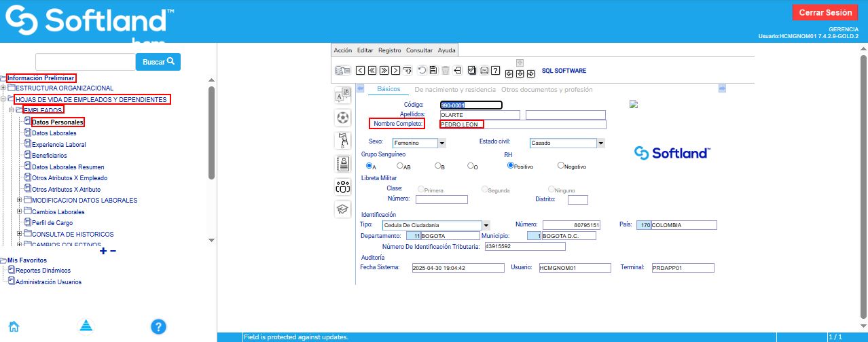Open the graduation cap side panel icon
The image size is (868, 342).
343,209
